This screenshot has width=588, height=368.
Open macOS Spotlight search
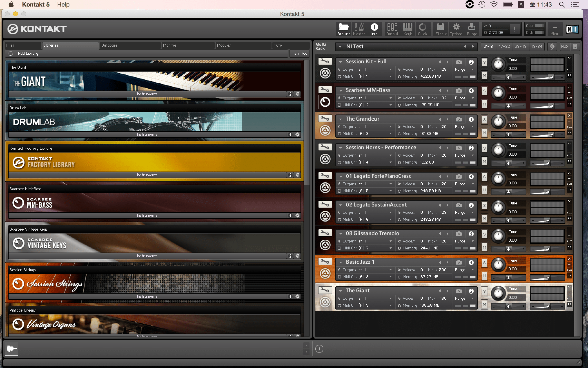(561, 4)
